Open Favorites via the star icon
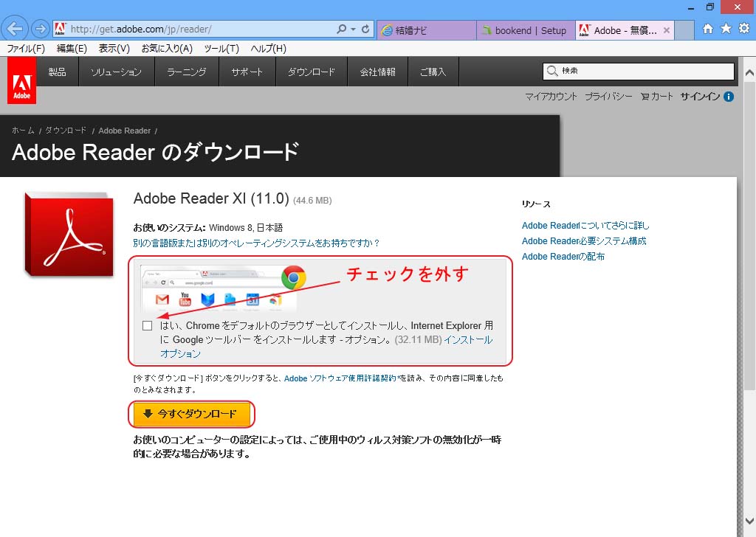The image size is (756, 537). pos(726,27)
